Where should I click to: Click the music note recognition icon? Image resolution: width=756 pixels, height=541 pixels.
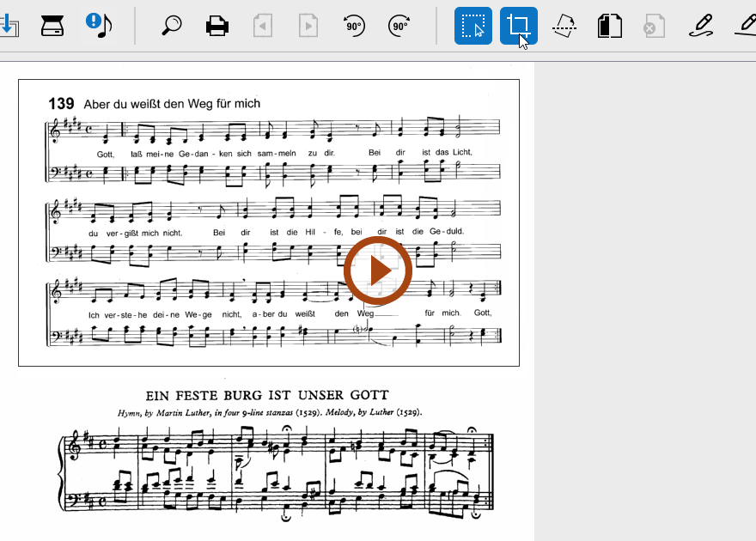click(99, 26)
